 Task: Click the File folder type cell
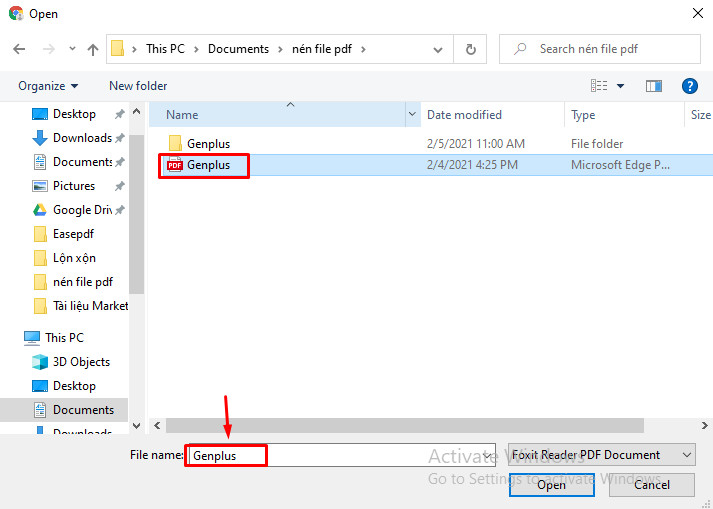[x=597, y=144]
